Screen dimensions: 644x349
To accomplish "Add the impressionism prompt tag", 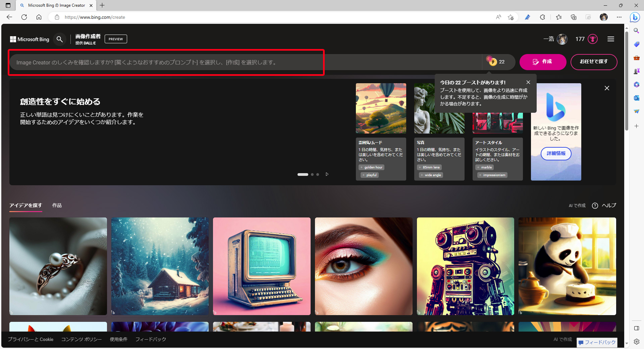I will (x=491, y=175).
